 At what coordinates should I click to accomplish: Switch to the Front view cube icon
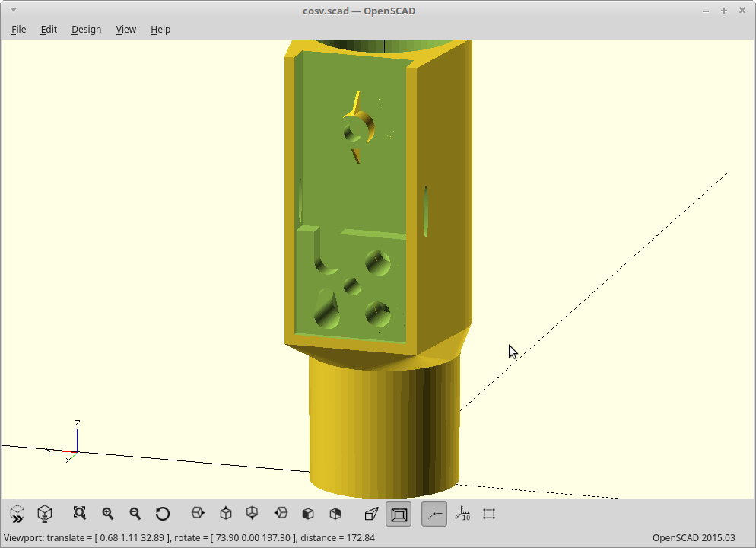tap(308, 514)
